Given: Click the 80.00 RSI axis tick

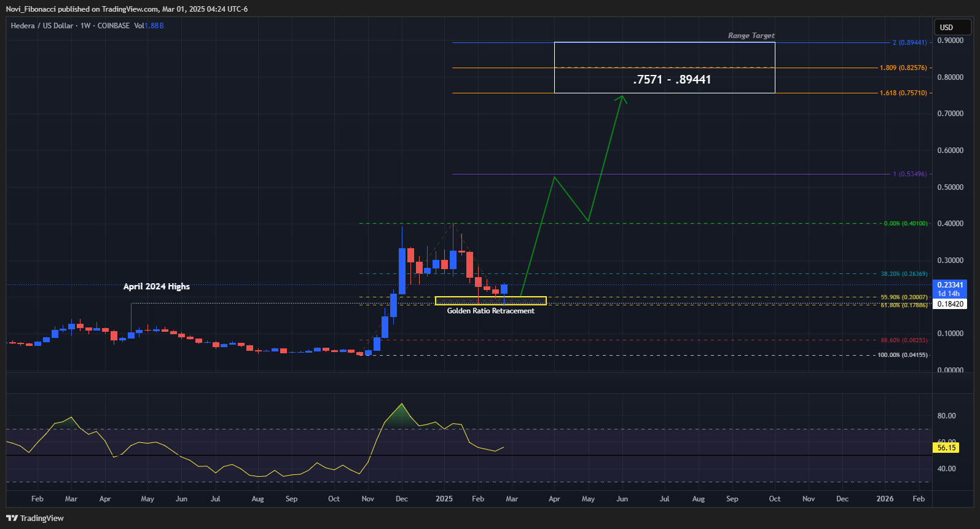Looking at the screenshot, I should click(946, 416).
